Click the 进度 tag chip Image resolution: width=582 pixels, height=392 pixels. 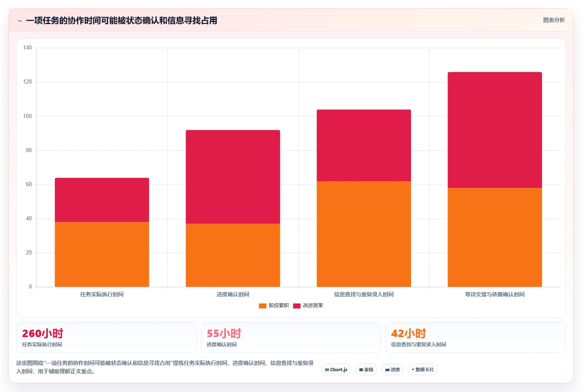392,370
